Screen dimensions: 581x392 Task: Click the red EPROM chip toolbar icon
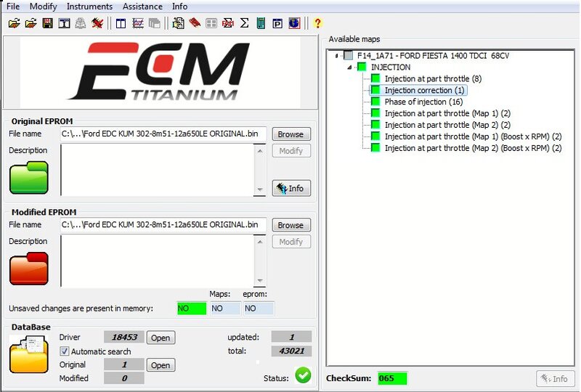pos(195,23)
